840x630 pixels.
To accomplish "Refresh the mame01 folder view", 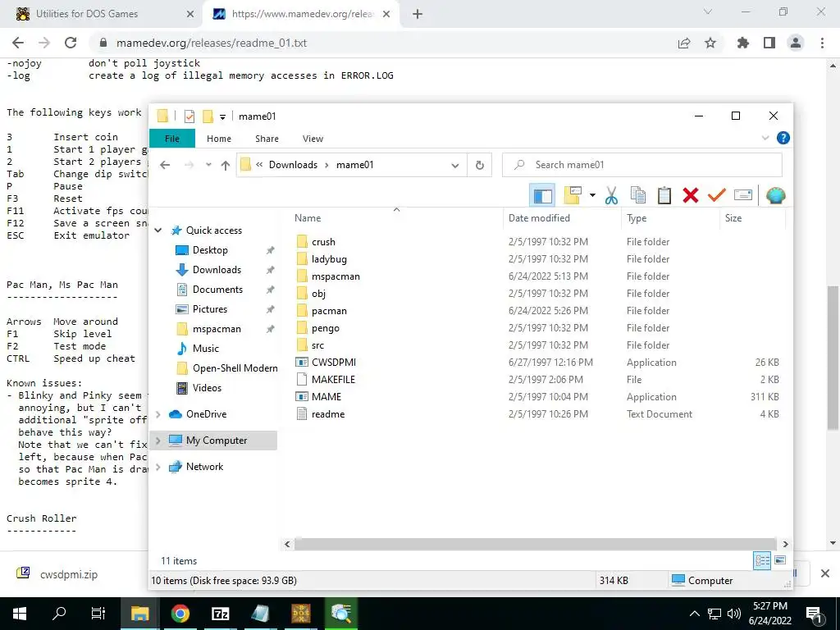I will [479, 165].
